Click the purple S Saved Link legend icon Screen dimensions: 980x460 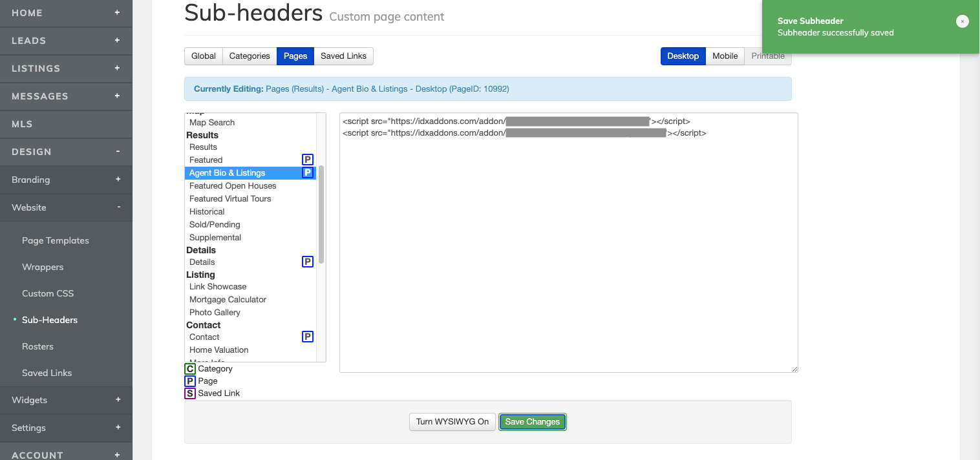coord(190,393)
